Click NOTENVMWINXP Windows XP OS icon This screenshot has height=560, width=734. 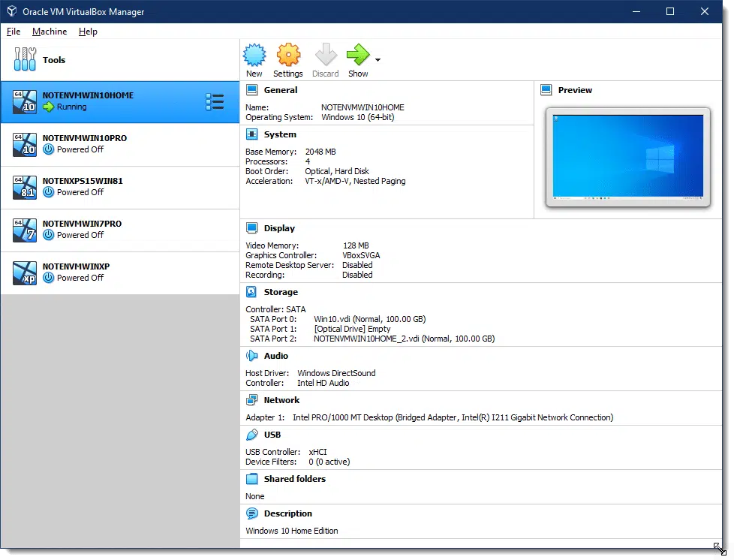tap(24, 273)
